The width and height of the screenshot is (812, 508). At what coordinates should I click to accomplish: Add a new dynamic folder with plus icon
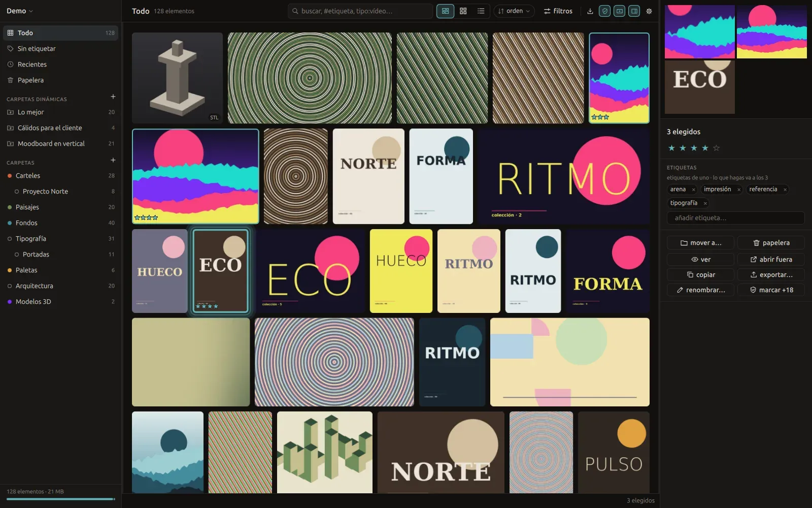pyautogui.click(x=113, y=97)
